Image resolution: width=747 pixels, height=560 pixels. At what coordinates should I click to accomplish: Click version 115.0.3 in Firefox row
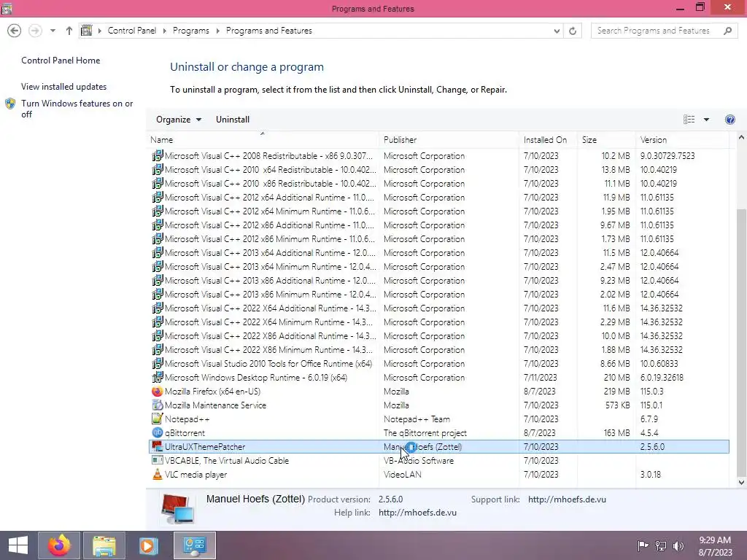[x=651, y=392]
